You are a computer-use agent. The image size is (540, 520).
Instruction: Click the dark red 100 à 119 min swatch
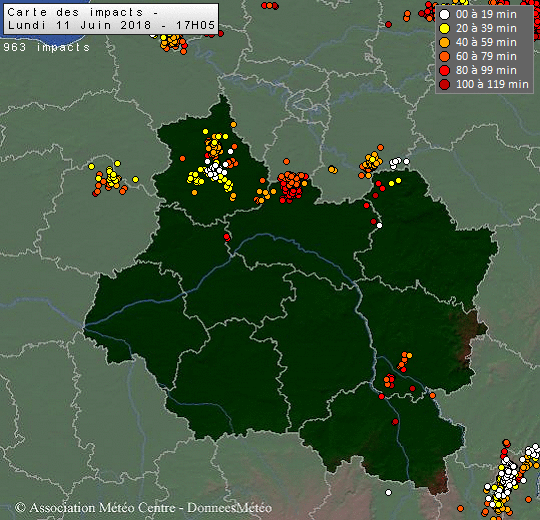445,84
